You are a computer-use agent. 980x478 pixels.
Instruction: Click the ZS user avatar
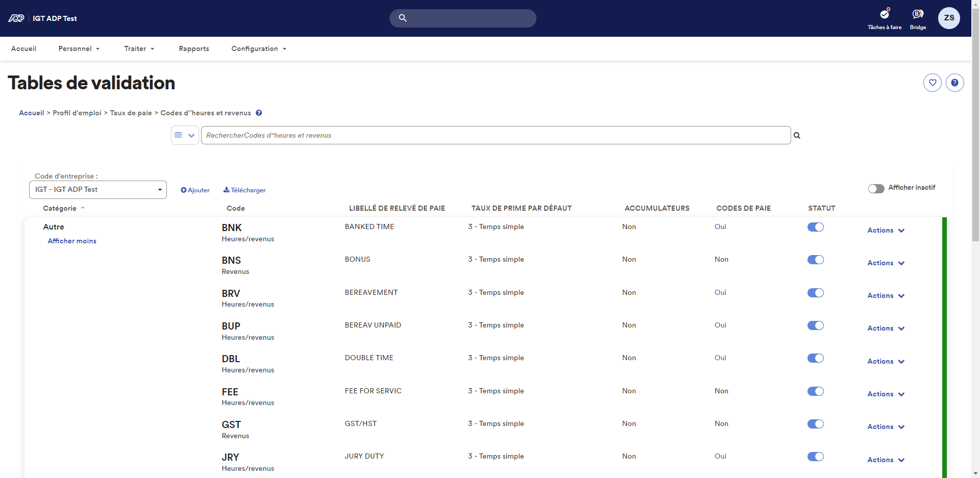[x=948, y=18]
